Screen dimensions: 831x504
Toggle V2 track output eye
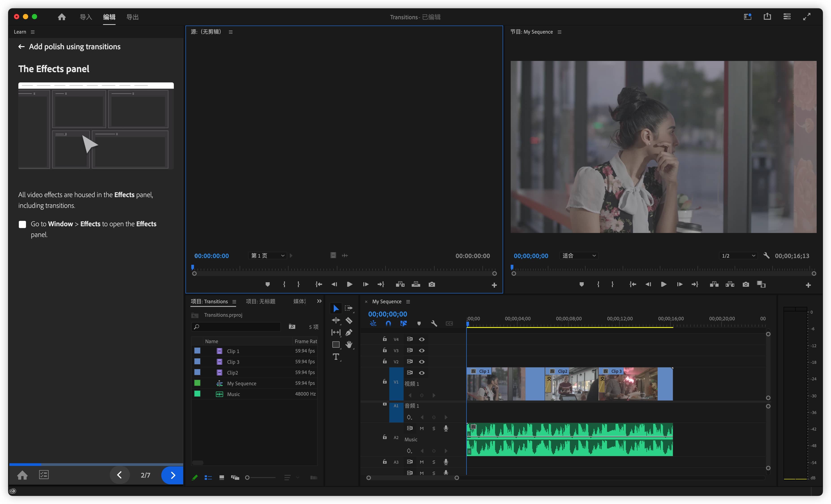tap(422, 362)
